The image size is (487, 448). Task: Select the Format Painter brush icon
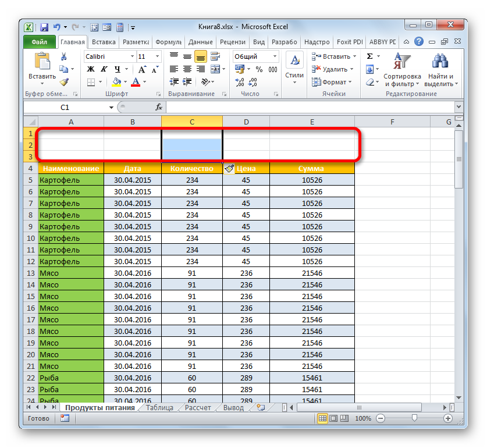tap(64, 81)
